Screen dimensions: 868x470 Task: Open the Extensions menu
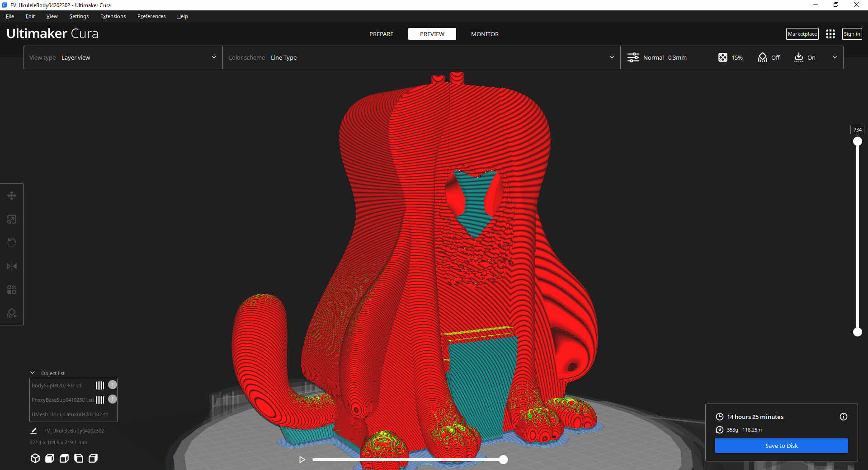coord(113,16)
